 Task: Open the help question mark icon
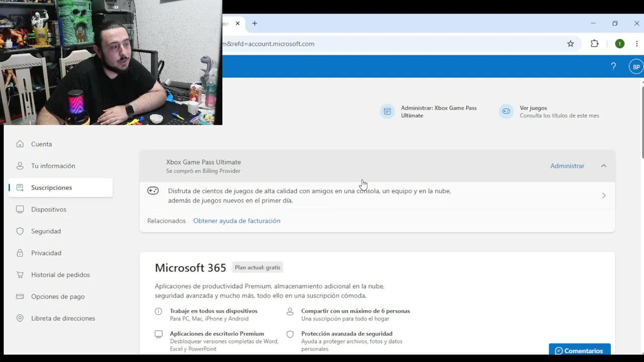(613, 66)
